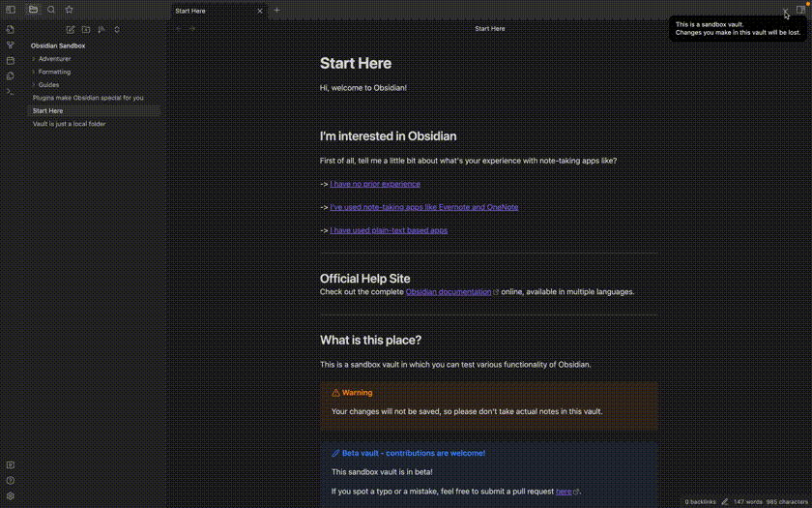
Task: Open the file explorer folder tab icon
Action: coord(33,10)
